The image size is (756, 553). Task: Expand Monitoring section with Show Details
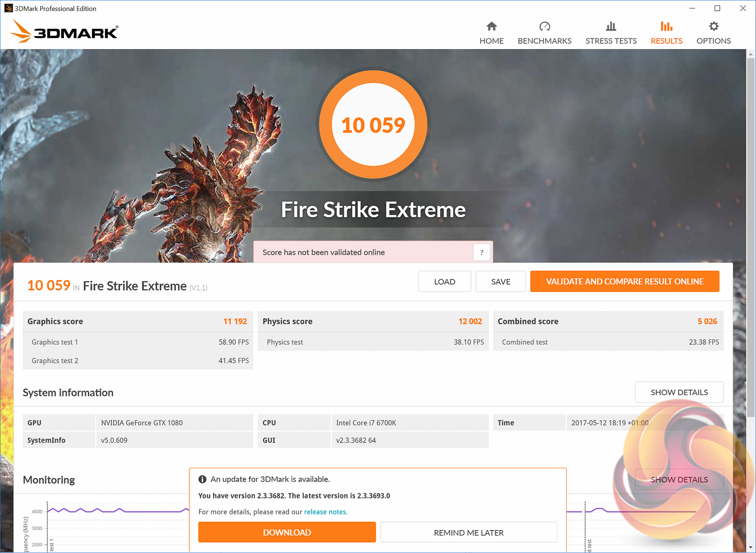[679, 479]
